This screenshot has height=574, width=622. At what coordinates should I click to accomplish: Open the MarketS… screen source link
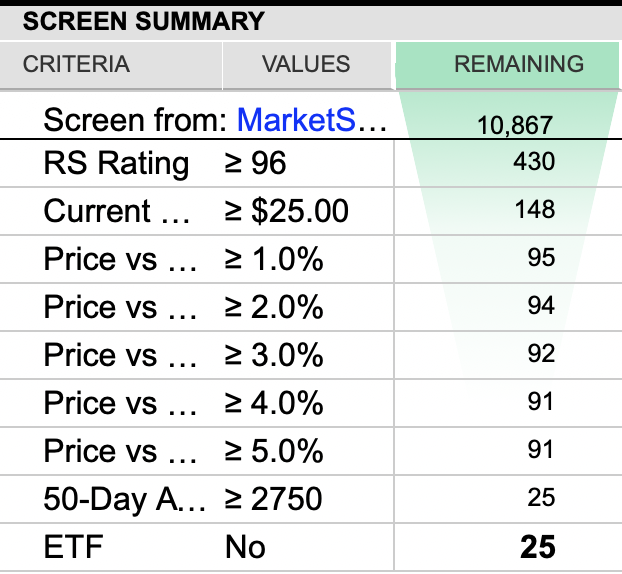[x=311, y=122]
